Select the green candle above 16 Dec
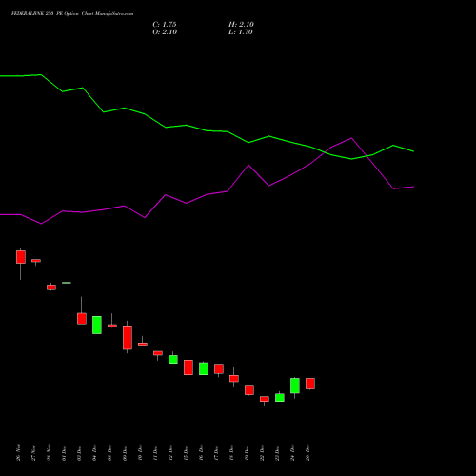Screen dimensions: 476x476 tap(204, 368)
